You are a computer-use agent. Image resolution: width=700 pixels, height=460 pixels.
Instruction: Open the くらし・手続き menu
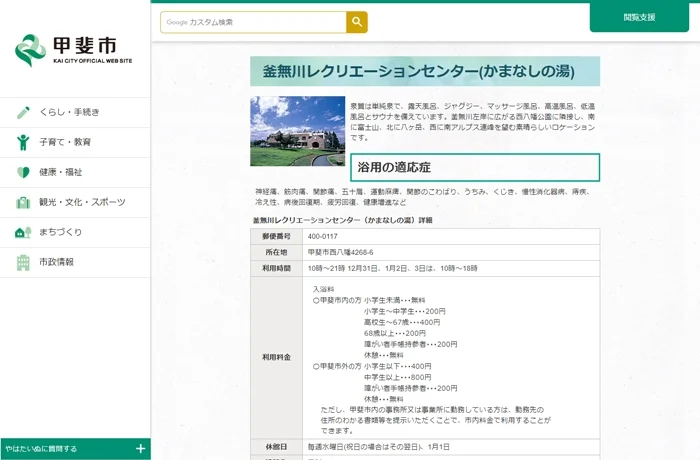coord(75,112)
